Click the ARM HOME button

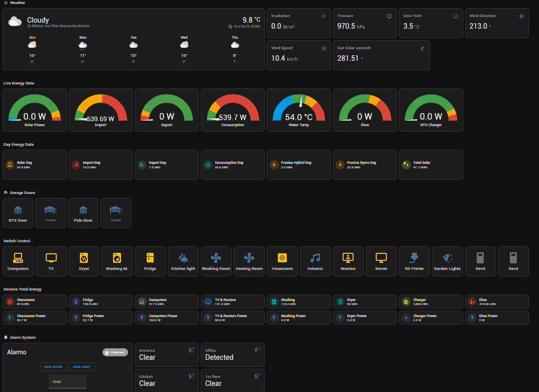53,367
